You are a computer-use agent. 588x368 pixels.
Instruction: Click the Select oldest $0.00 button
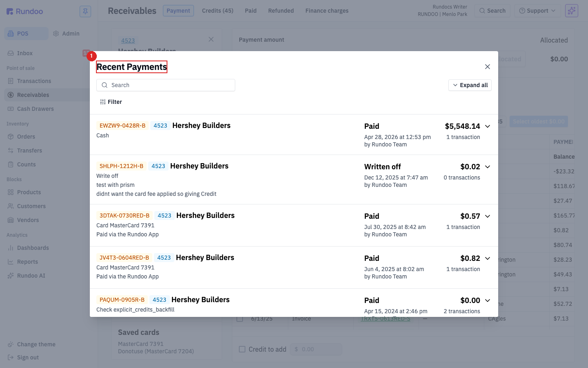539,121
